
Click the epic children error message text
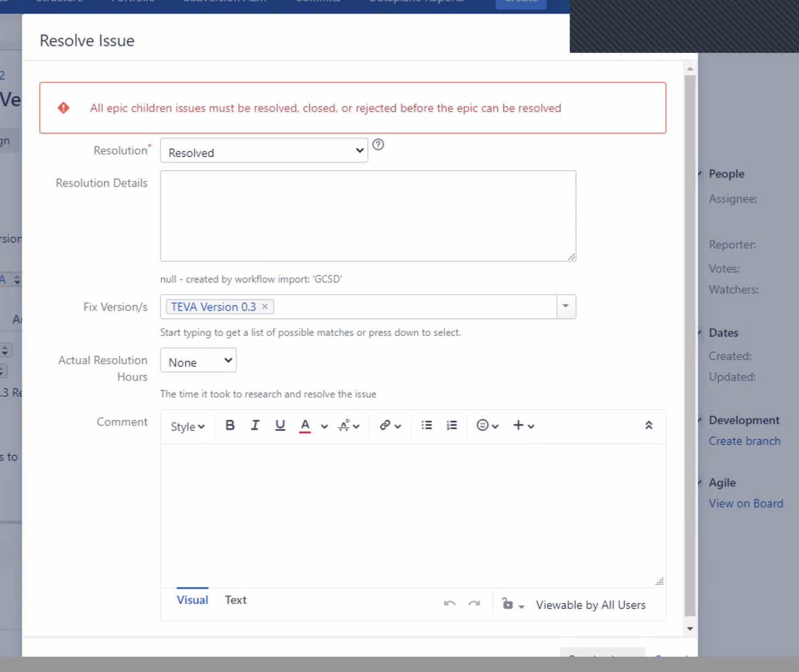coord(326,108)
